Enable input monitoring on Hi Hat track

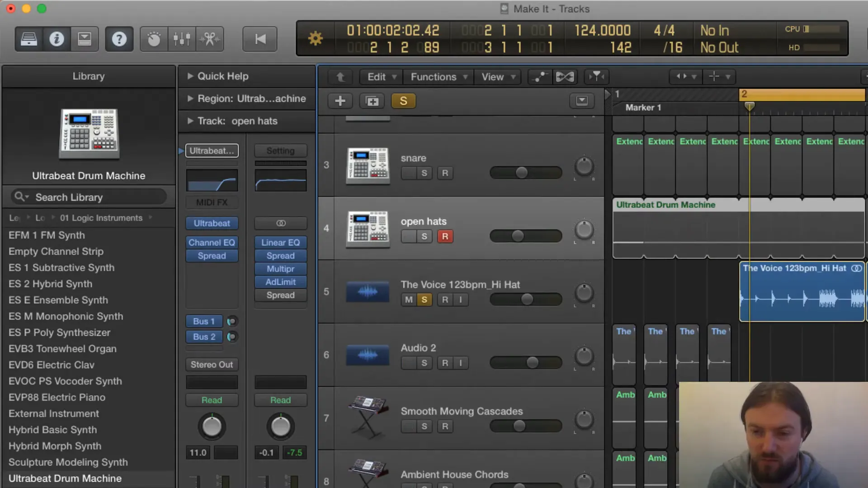click(x=461, y=300)
